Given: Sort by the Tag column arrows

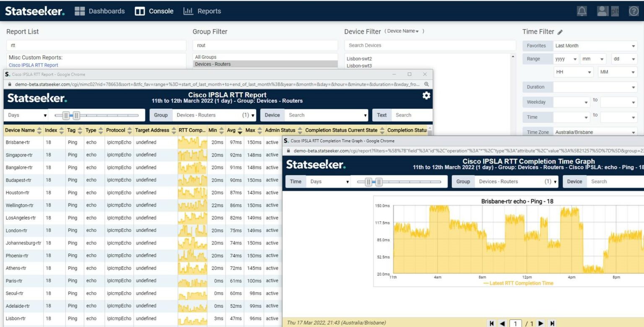Looking at the screenshot, I should 80,130.
